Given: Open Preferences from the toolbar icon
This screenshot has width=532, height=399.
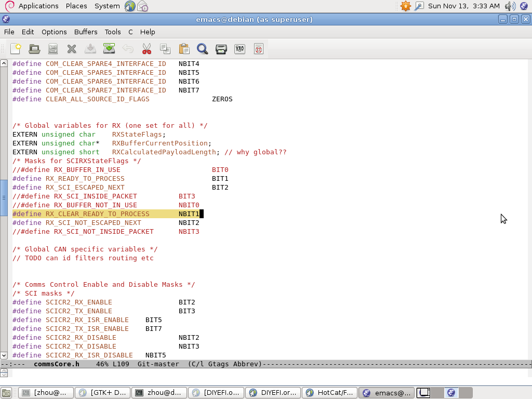Looking at the screenshot, I should coord(240,49).
